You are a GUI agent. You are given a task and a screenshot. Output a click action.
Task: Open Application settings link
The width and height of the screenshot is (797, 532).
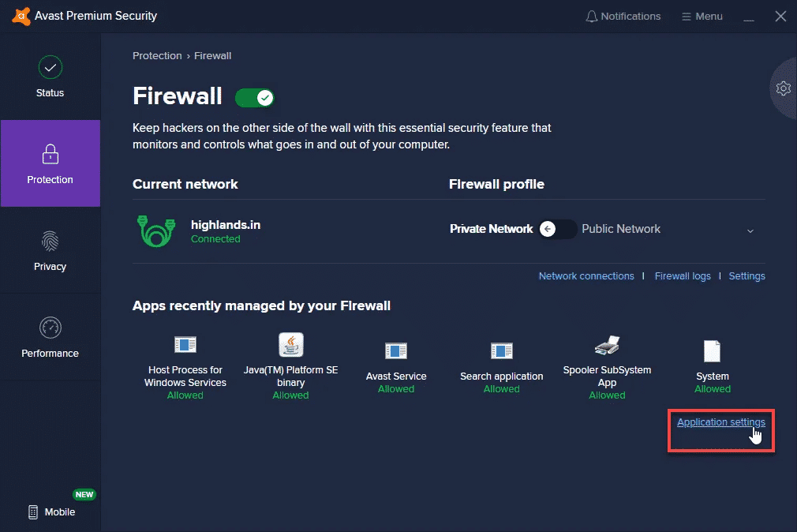click(x=720, y=421)
